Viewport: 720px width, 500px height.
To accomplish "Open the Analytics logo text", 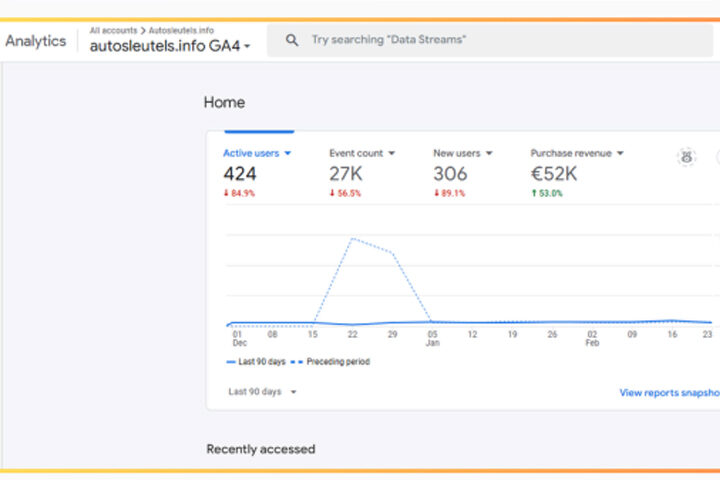I will [36, 41].
